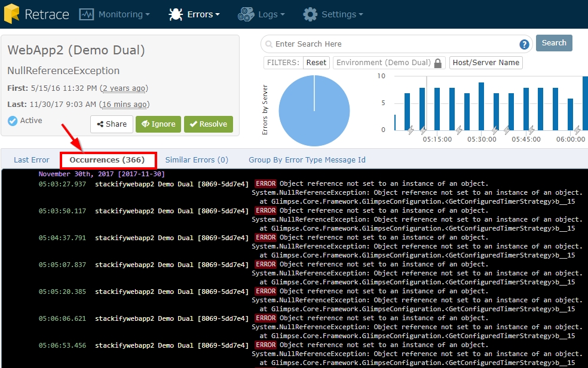Click the Active status check icon

13,121
